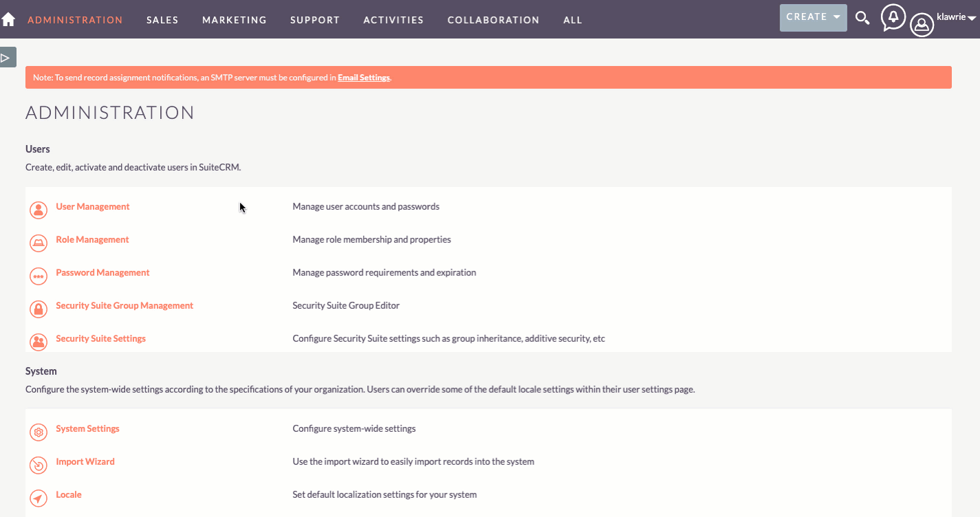Click the 'System' section heading
The image size is (980, 517).
tap(41, 371)
